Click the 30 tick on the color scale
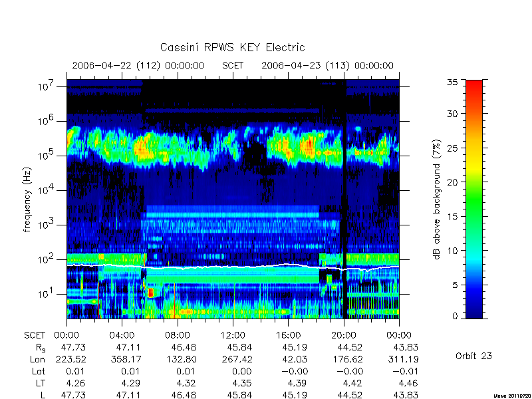Viewport: 532px width, 399px height. point(452,114)
